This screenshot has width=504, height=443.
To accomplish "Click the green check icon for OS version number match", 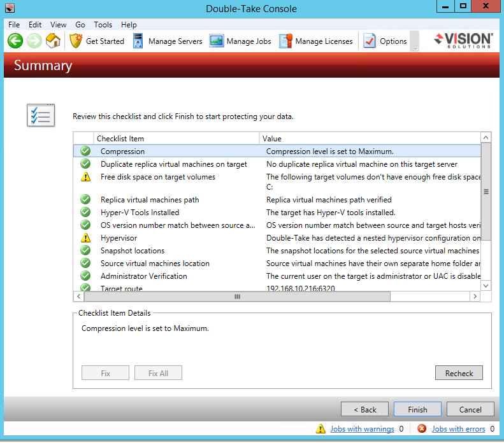I will pos(85,225).
